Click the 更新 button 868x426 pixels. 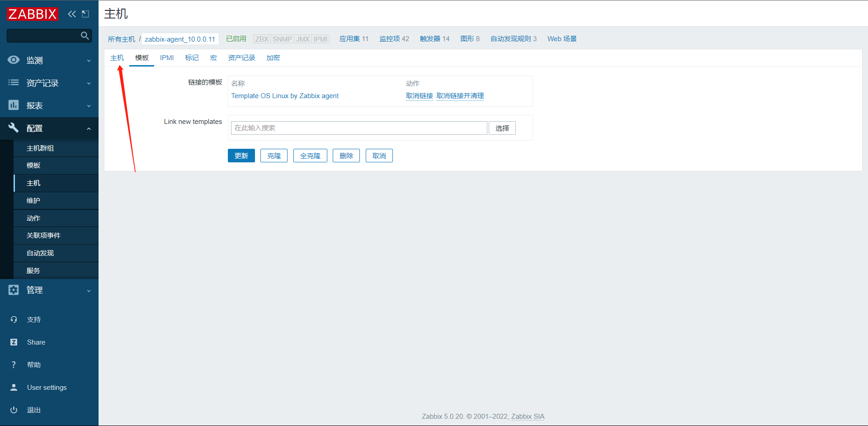pos(241,156)
